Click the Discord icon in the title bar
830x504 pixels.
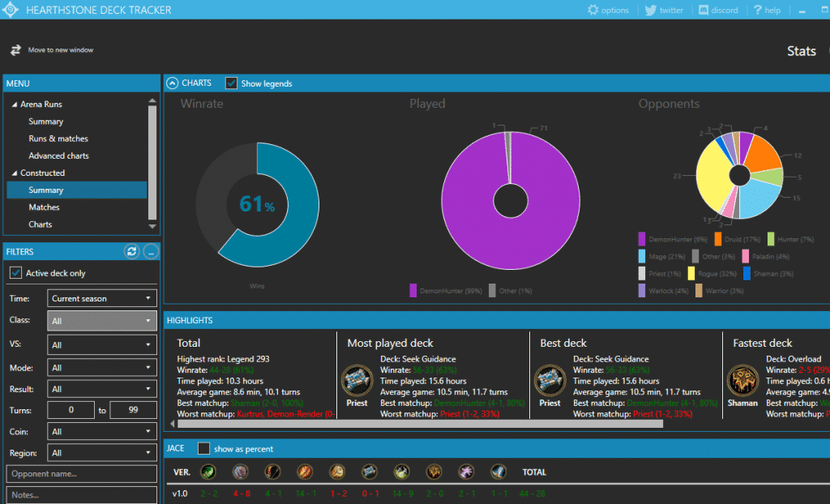point(703,10)
